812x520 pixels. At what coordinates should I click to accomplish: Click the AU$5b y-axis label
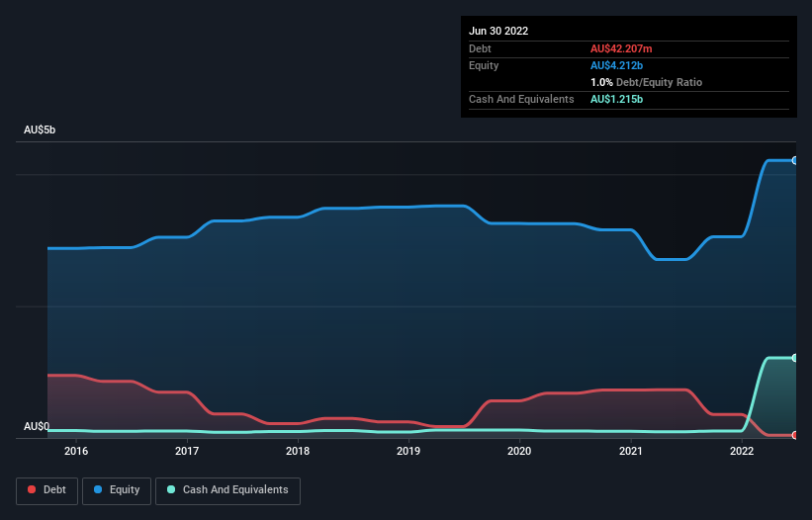coord(40,130)
